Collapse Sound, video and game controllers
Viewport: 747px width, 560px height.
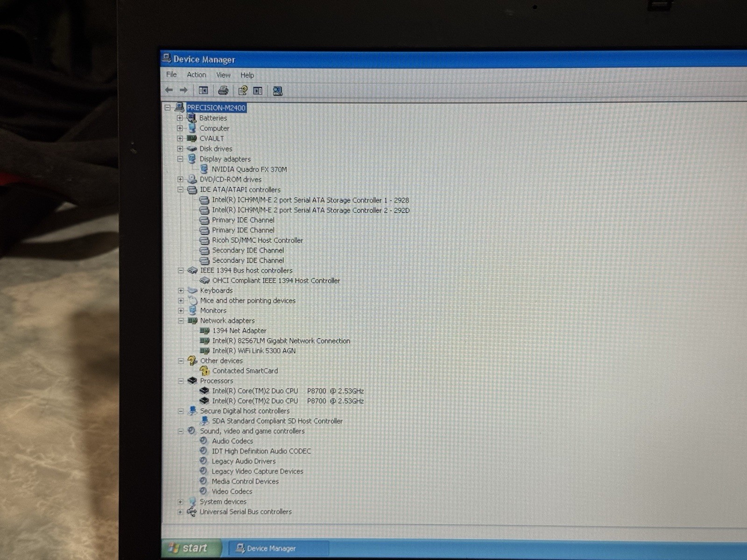pos(181,431)
